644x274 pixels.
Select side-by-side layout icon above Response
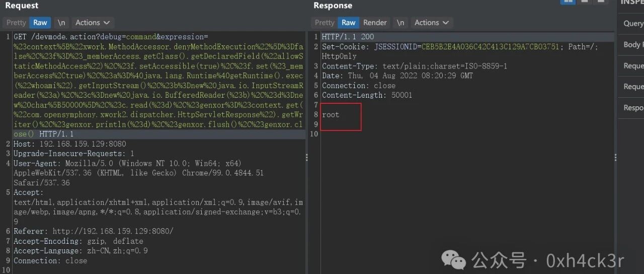click(x=568, y=2)
